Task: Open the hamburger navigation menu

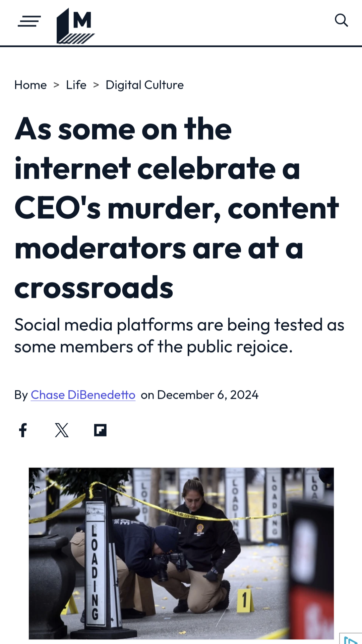Action: 29,21
